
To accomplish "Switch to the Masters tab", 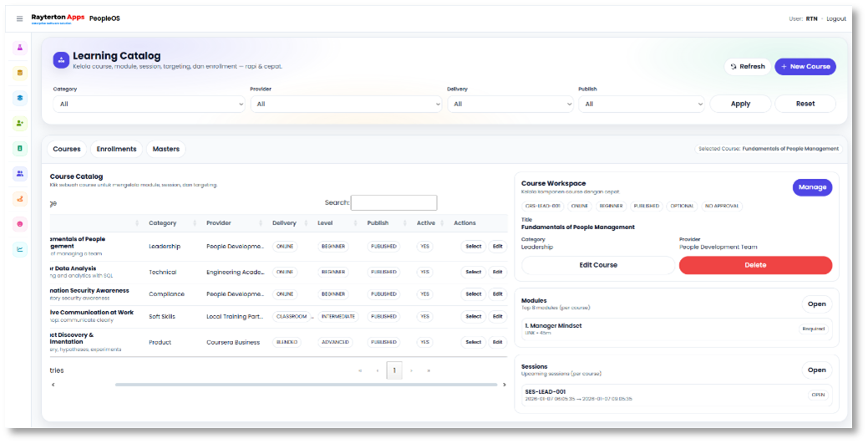I will pyautogui.click(x=165, y=149).
